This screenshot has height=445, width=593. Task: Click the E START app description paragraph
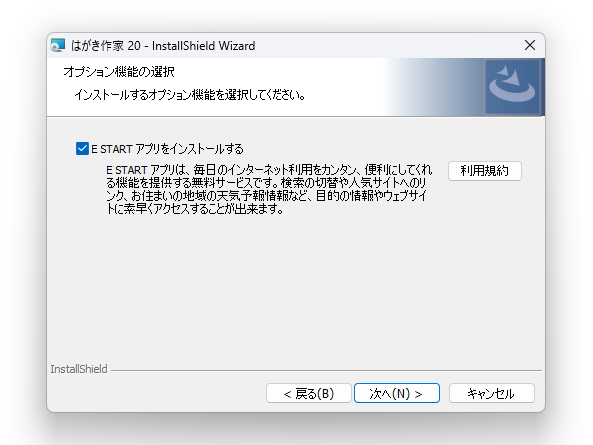[x=269, y=189]
